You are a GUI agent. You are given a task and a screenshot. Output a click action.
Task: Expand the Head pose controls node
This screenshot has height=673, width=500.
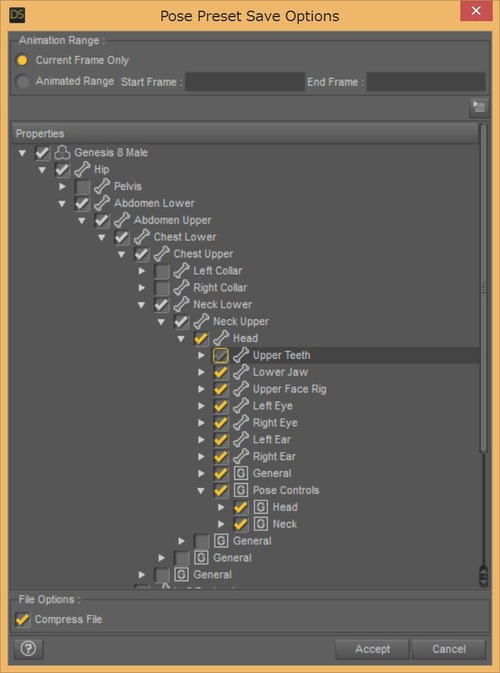[221, 507]
